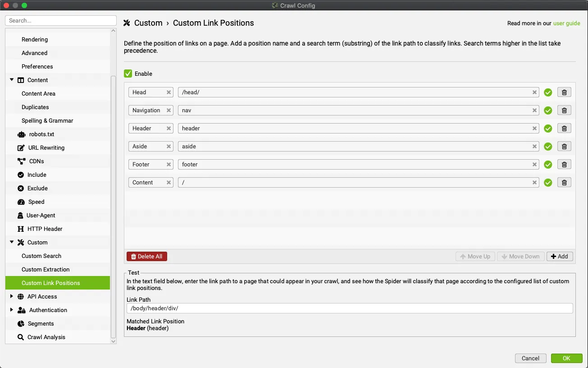Click the trash icon for the Footer row

(x=564, y=165)
